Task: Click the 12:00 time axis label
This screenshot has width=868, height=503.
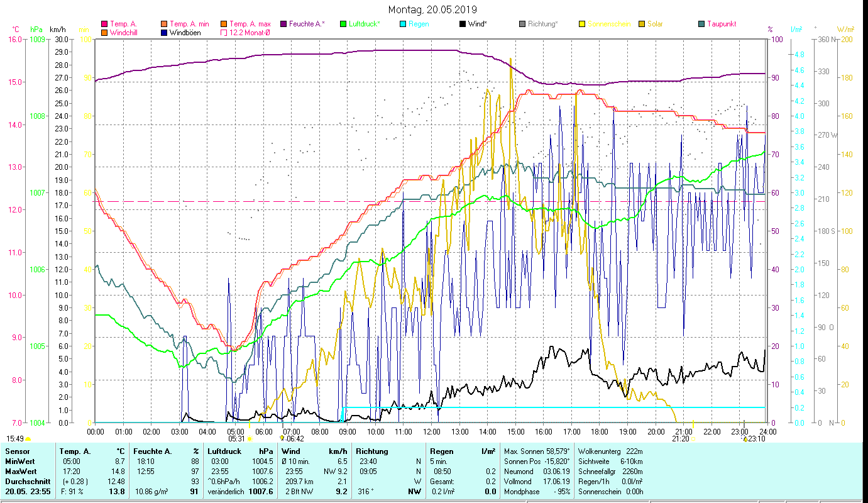Action: (x=432, y=431)
